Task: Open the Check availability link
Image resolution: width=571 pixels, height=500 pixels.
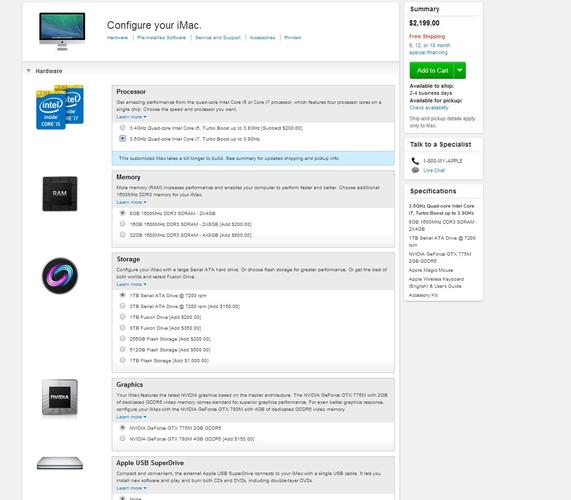Action: click(x=429, y=108)
